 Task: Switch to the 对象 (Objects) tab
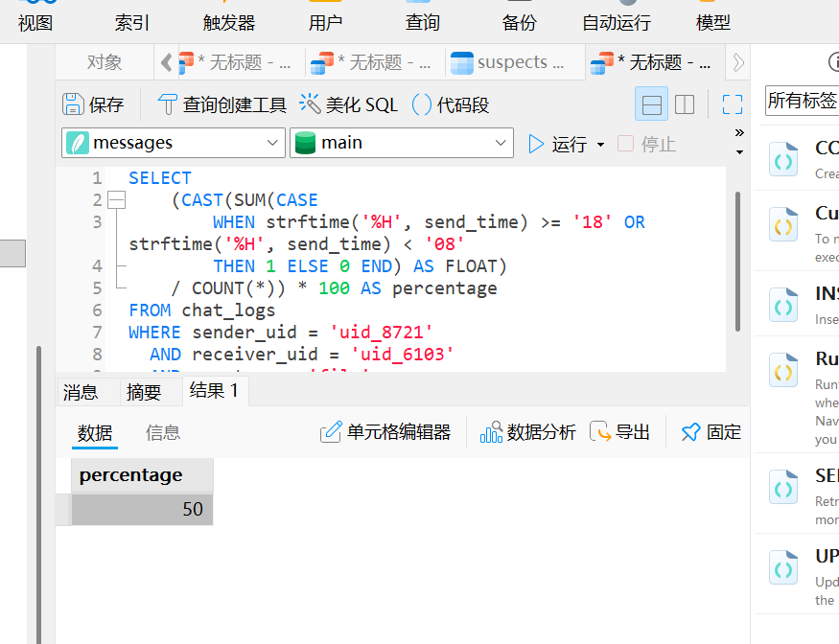105,62
